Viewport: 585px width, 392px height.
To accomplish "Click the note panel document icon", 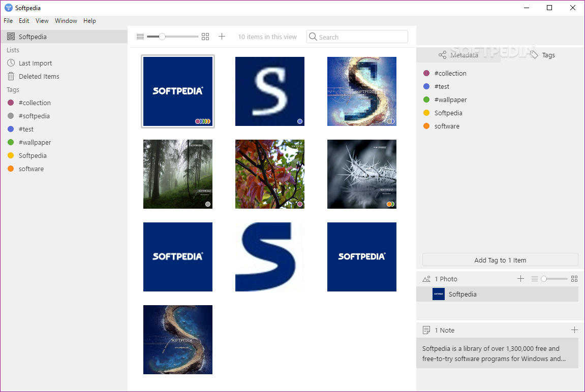I will (426, 330).
